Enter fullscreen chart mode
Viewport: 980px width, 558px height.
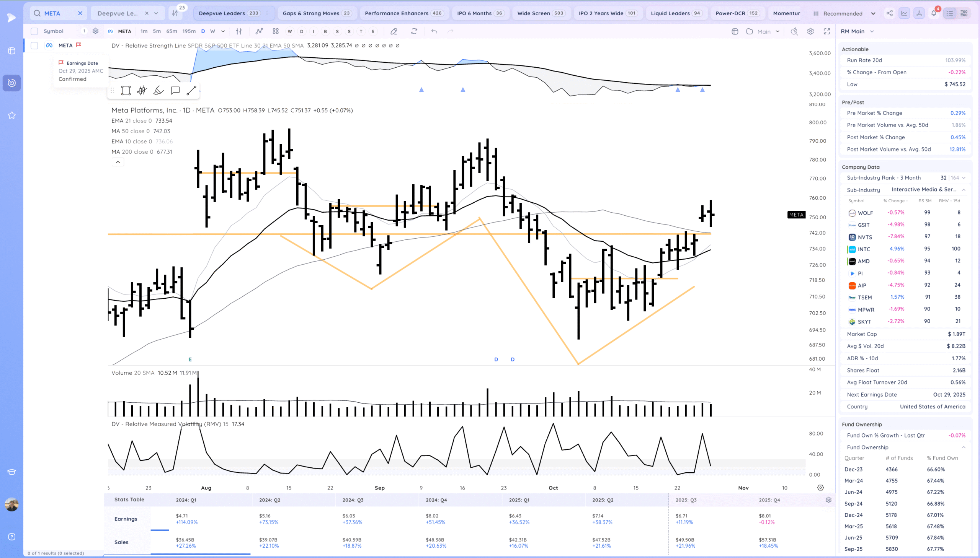pyautogui.click(x=827, y=31)
